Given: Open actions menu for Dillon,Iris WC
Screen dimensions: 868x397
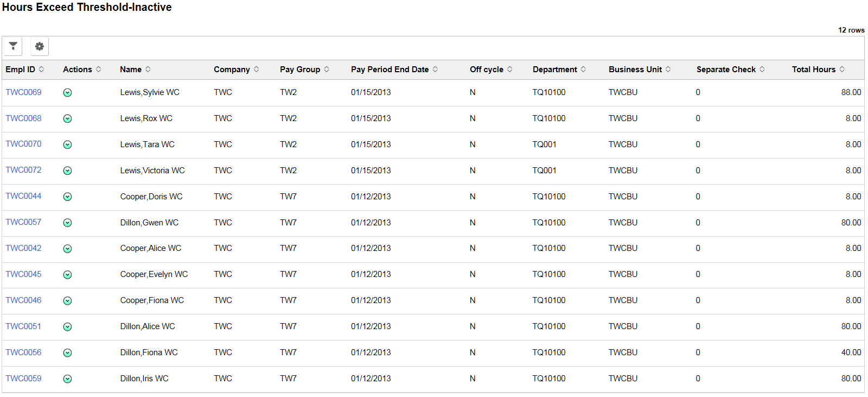Looking at the screenshot, I should [x=67, y=379].
